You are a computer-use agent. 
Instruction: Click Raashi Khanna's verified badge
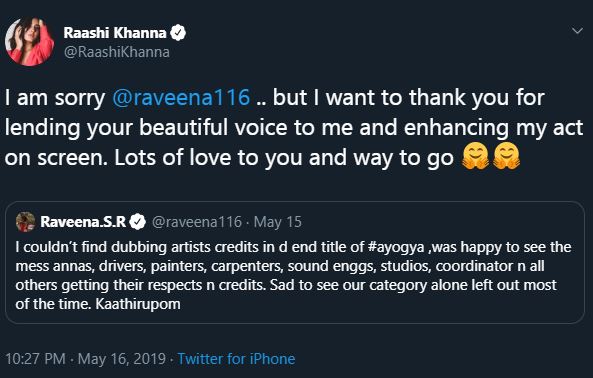pyautogui.click(x=178, y=33)
